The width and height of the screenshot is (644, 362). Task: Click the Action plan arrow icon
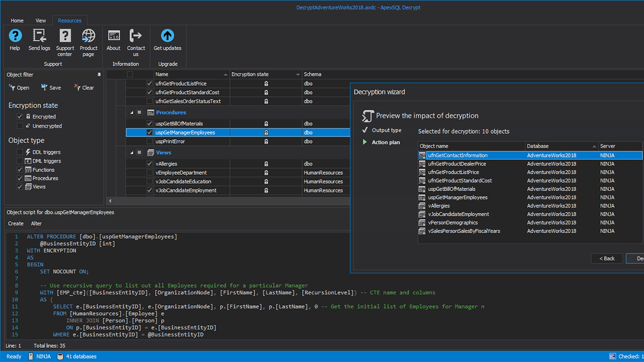365,142
